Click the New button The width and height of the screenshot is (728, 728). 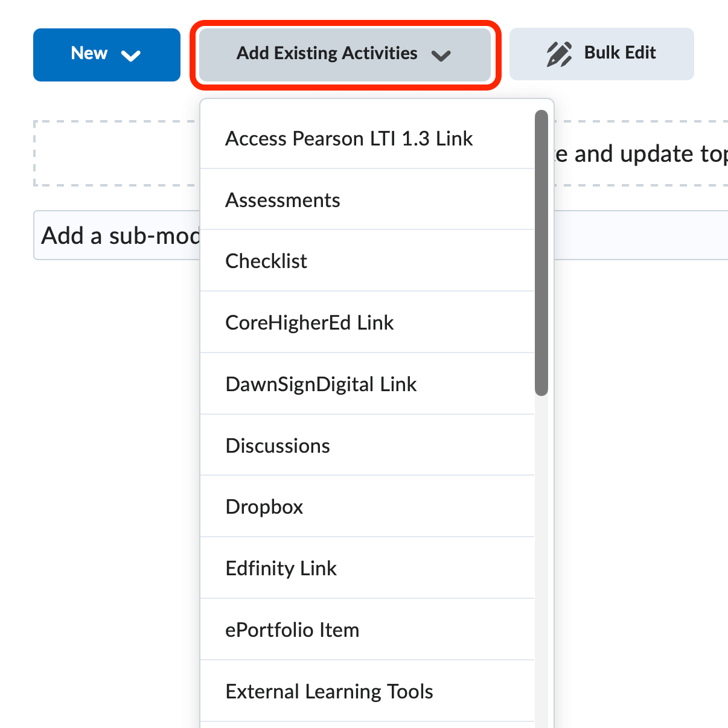tap(89, 54)
